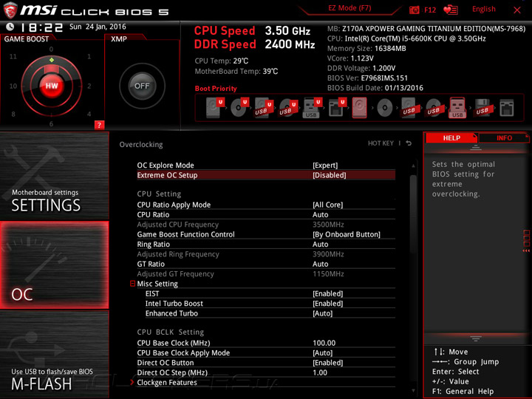Toggle the Game Boost HW knob

[52, 86]
